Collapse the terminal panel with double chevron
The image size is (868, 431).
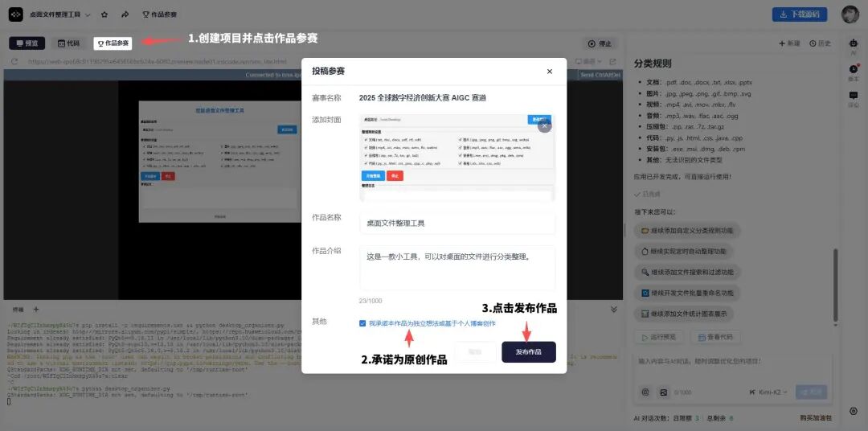click(x=613, y=309)
